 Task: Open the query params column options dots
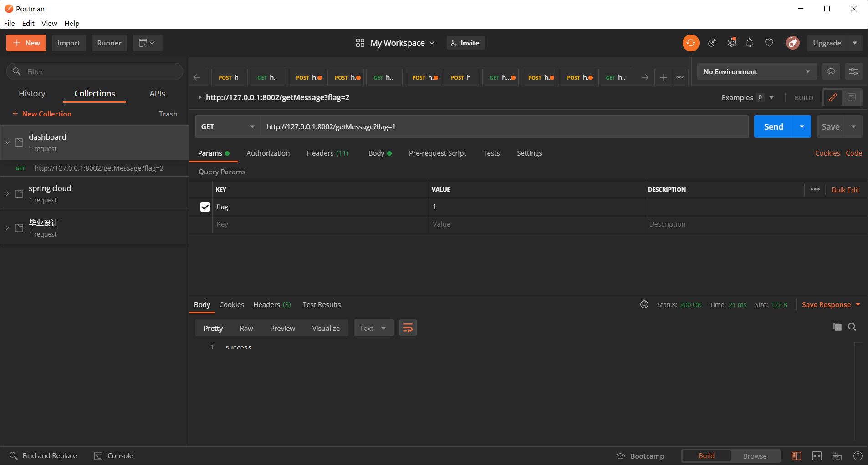click(x=815, y=189)
